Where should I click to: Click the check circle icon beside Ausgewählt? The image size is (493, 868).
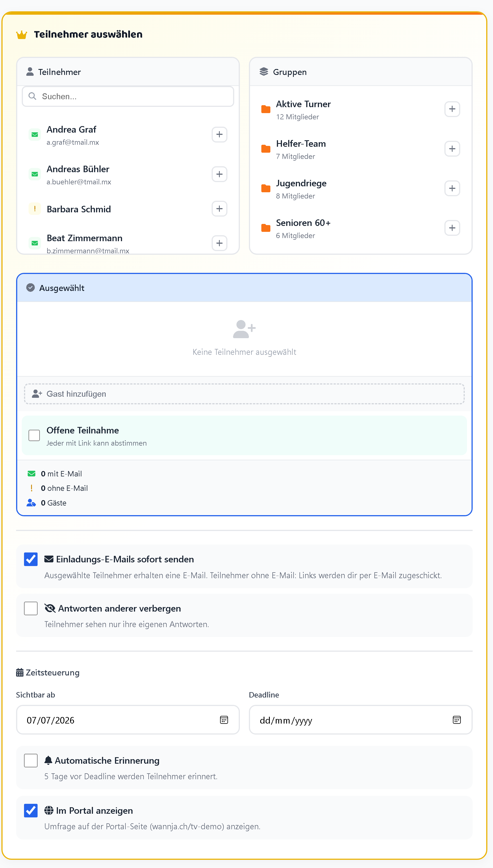[x=31, y=288]
